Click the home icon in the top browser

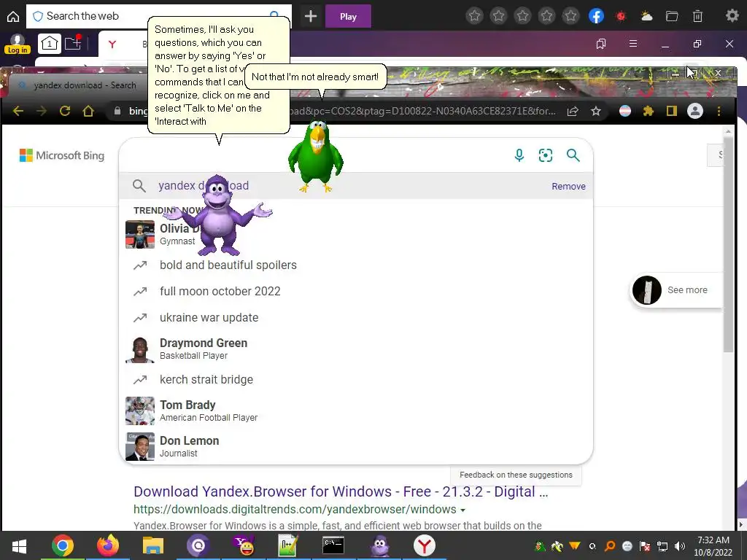pyautogui.click(x=13, y=17)
